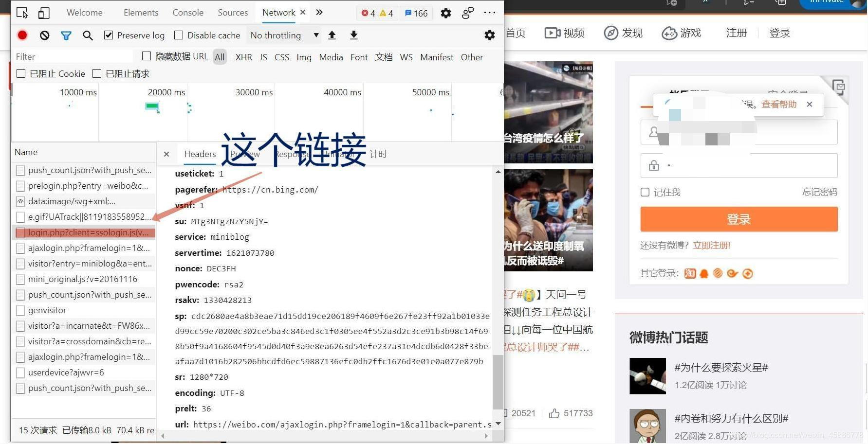Close the request details pane
Screen dimensions: 868x444
pos(166,154)
